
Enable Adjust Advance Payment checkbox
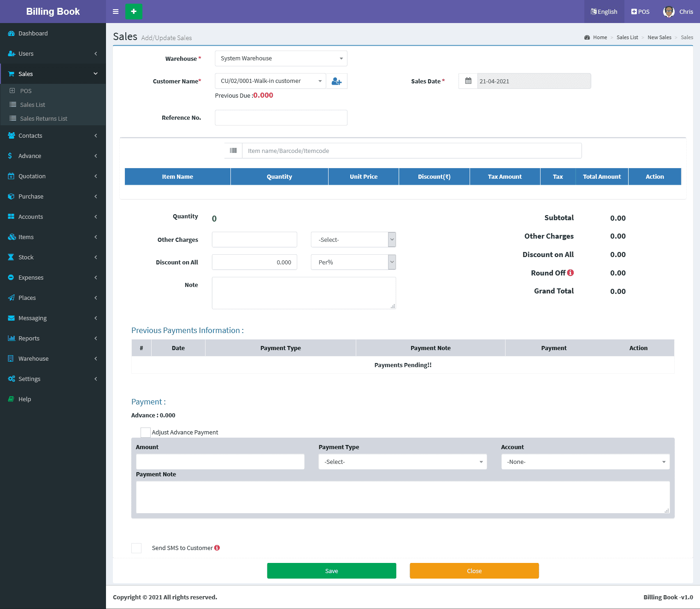coord(146,432)
